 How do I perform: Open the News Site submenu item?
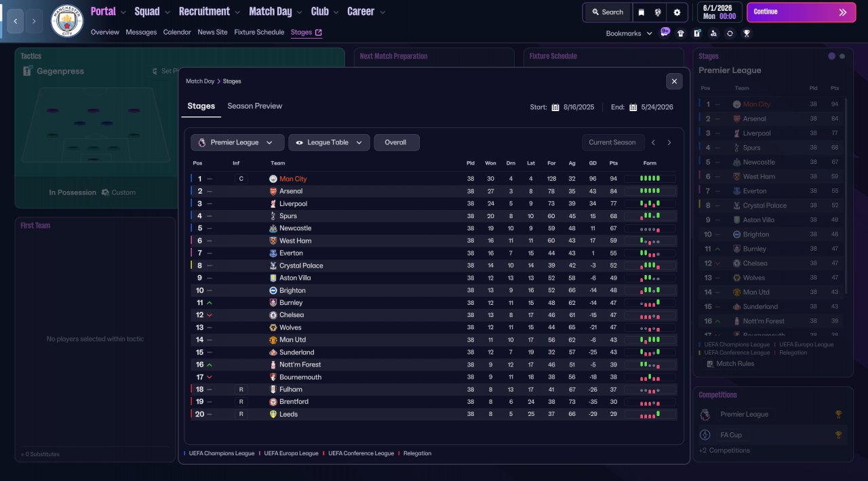(x=213, y=32)
